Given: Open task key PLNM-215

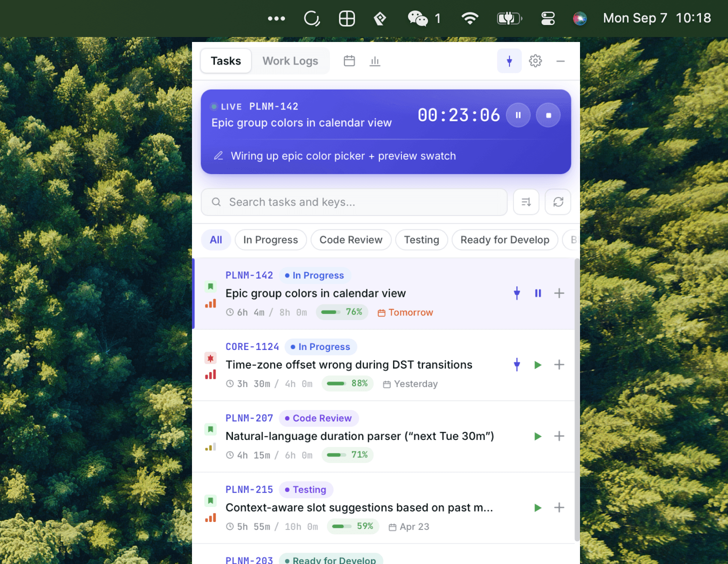Looking at the screenshot, I should (x=249, y=490).
